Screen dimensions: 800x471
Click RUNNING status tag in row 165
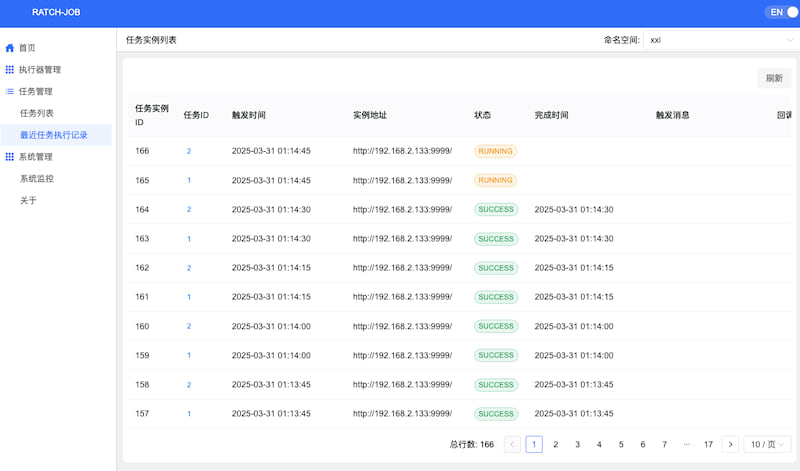tap(495, 180)
